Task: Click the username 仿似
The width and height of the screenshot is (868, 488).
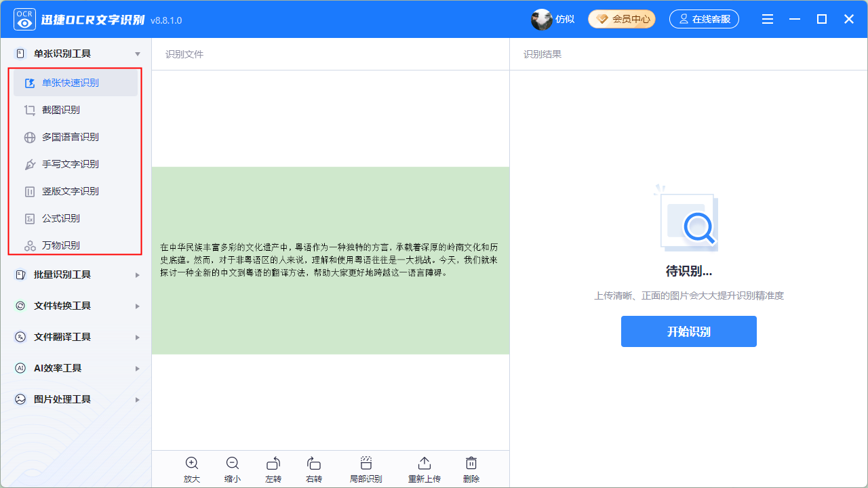Action: pos(565,19)
